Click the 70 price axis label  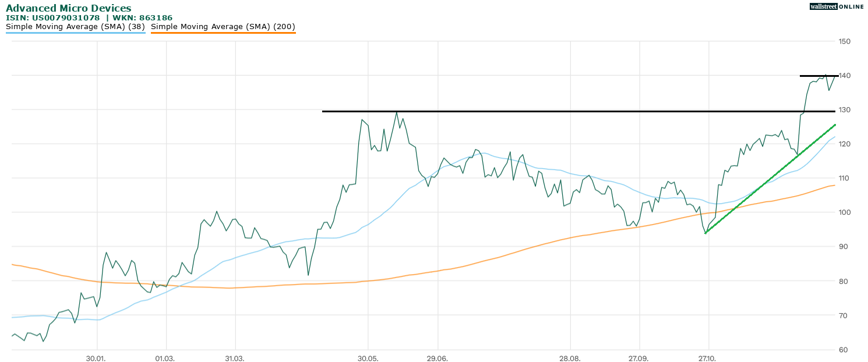[x=843, y=315]
